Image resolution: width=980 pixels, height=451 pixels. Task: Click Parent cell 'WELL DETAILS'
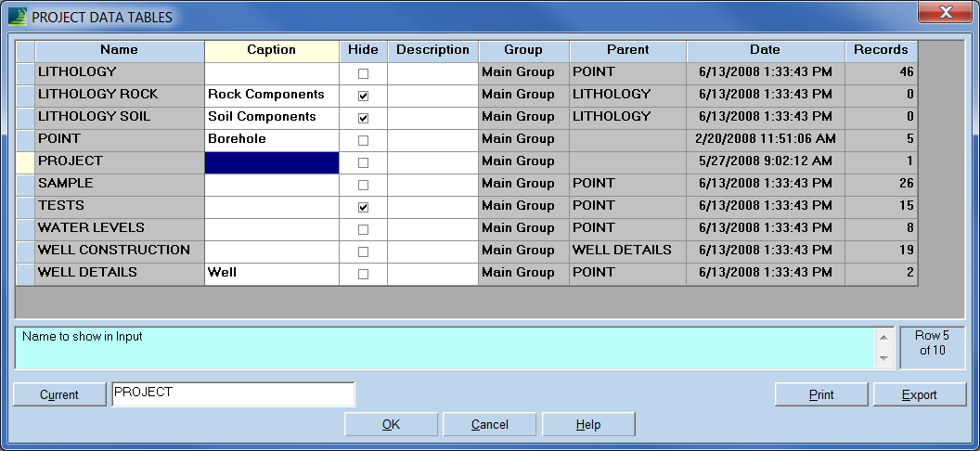pos(627,251)
